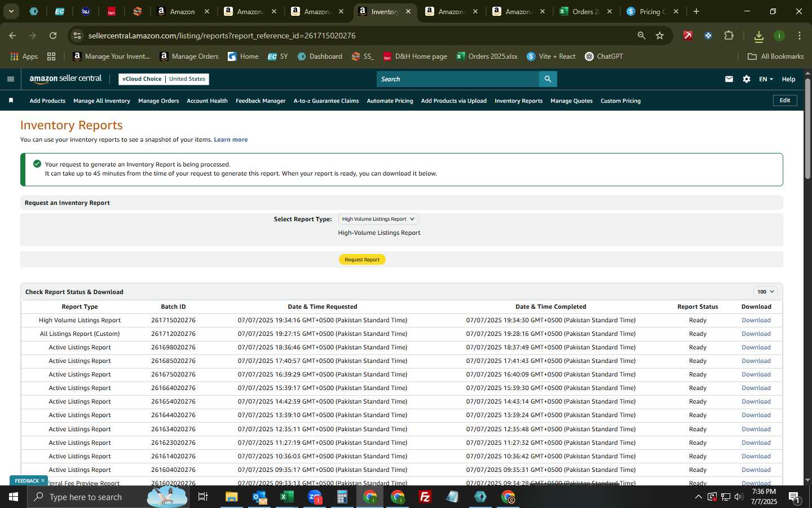Click the browser address bar URL
The height and width of the screenshot is (508, 812).
[222, 36]
